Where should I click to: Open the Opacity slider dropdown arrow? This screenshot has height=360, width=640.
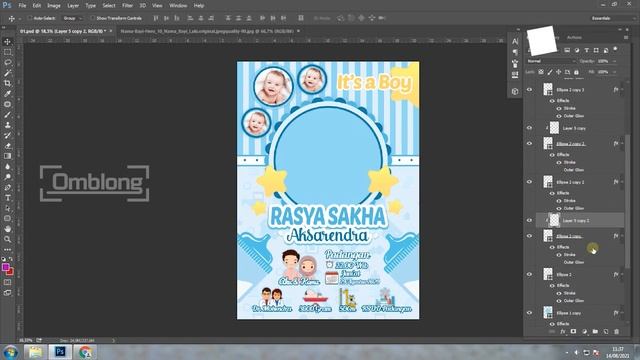pos(614,61)
